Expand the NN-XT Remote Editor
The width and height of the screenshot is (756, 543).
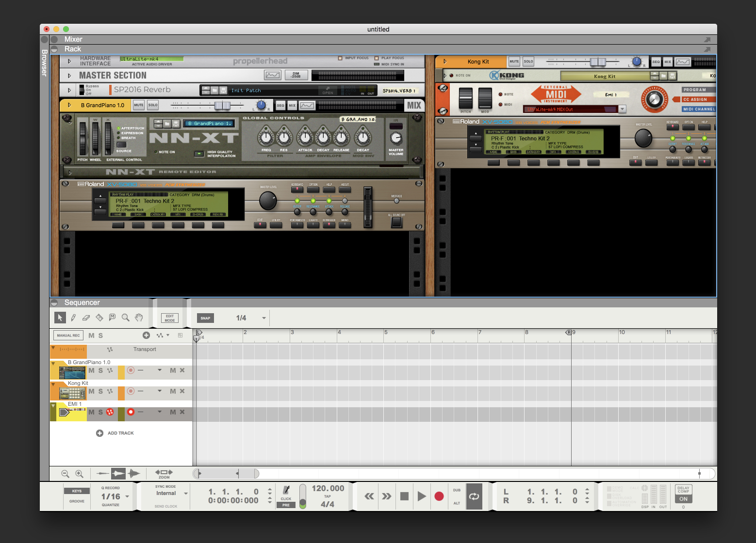(70, 172)
